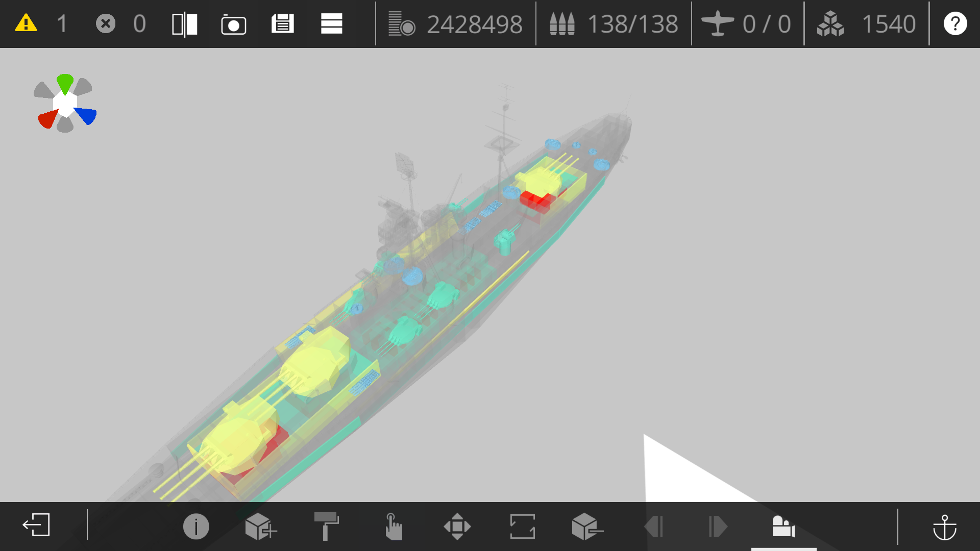Toggle the mirror symmetry icon
The image size is (980, 551).
point(185,24)
